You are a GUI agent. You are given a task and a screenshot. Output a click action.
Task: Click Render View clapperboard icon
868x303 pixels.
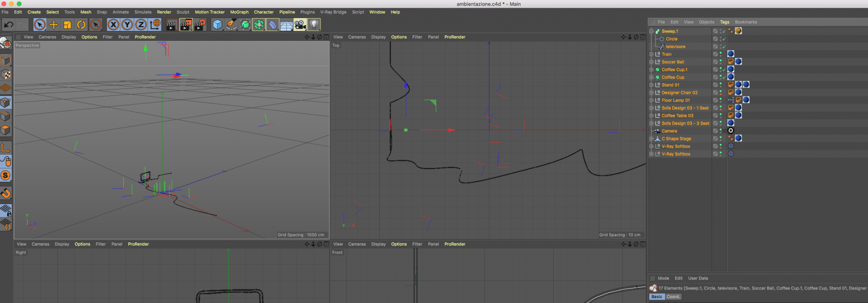[x=172, y=24]
